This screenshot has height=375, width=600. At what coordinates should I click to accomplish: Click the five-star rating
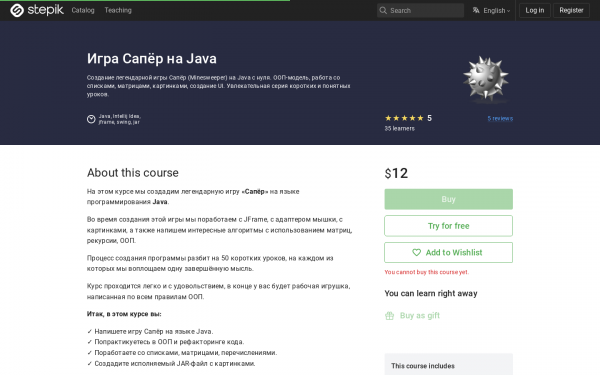(x=404, y=118)
